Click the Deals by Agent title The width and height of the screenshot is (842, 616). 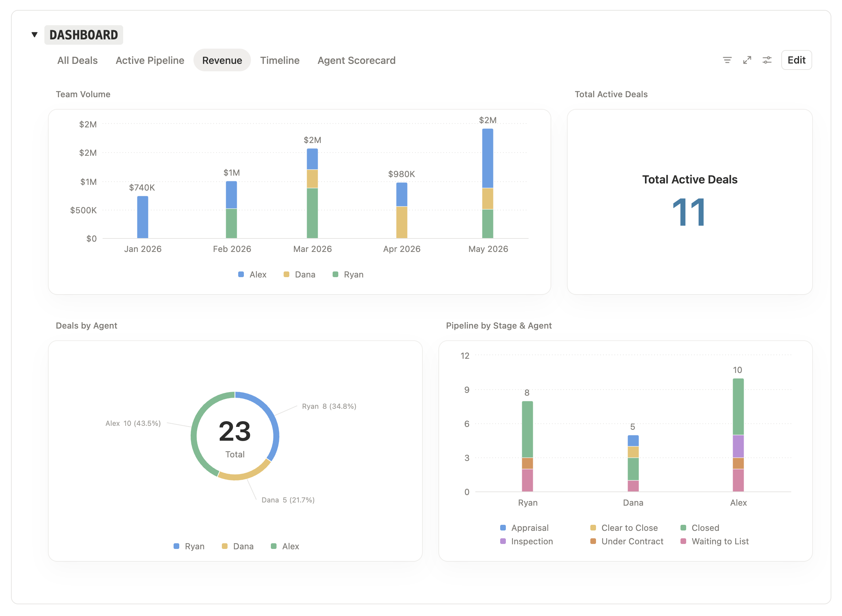click(x=87, y=325)
